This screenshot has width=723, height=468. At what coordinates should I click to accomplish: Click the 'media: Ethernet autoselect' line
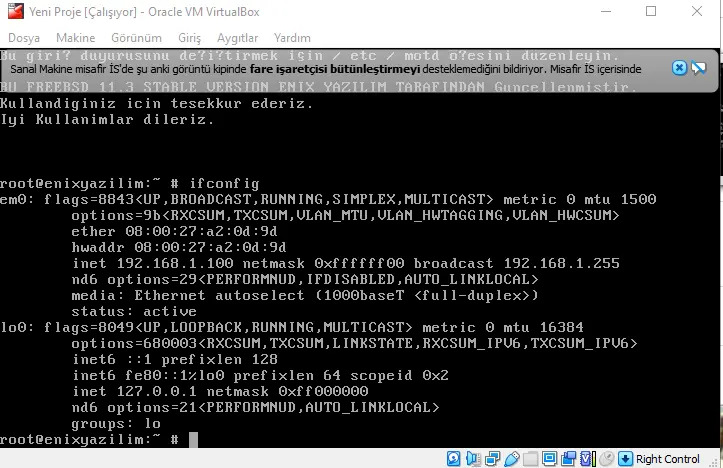(x=188, y=295)
